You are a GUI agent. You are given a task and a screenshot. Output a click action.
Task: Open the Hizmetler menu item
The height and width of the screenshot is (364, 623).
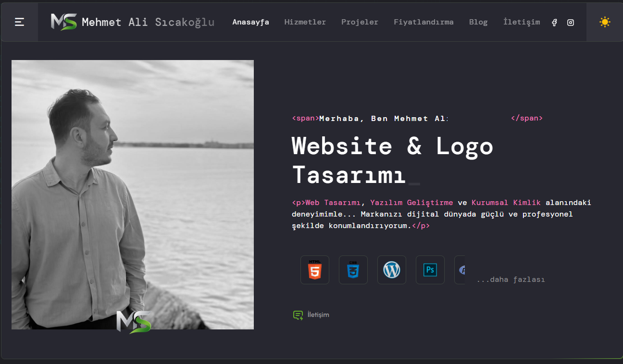[305, 22]
